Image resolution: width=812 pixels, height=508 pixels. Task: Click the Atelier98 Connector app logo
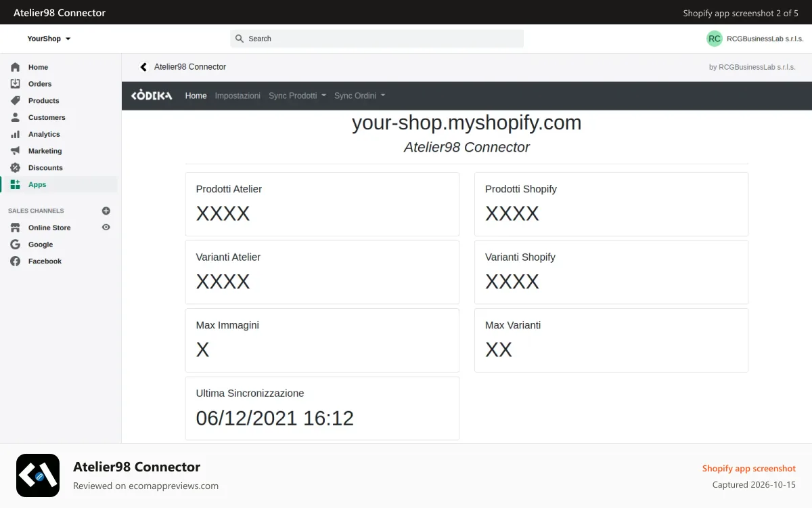coord(38,475)
